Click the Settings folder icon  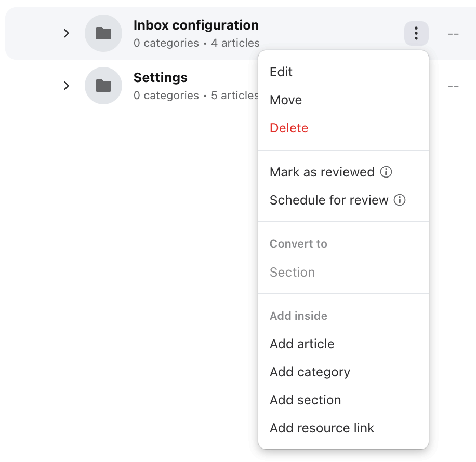pyautogui.click(x=103, y=86)
